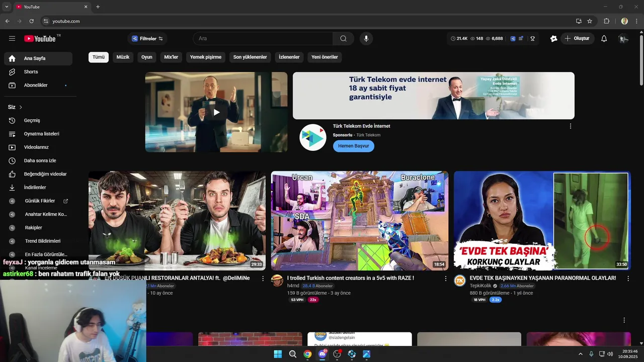Open the vidIQ Filtreler filter dropdown
The width and height of the screenshot is (644, 362).
coord(147,39)
